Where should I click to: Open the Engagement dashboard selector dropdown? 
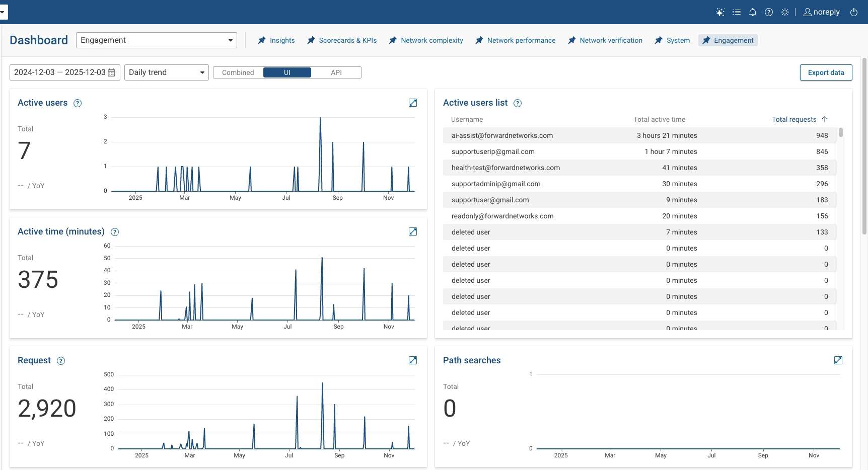tap(230, 40)
